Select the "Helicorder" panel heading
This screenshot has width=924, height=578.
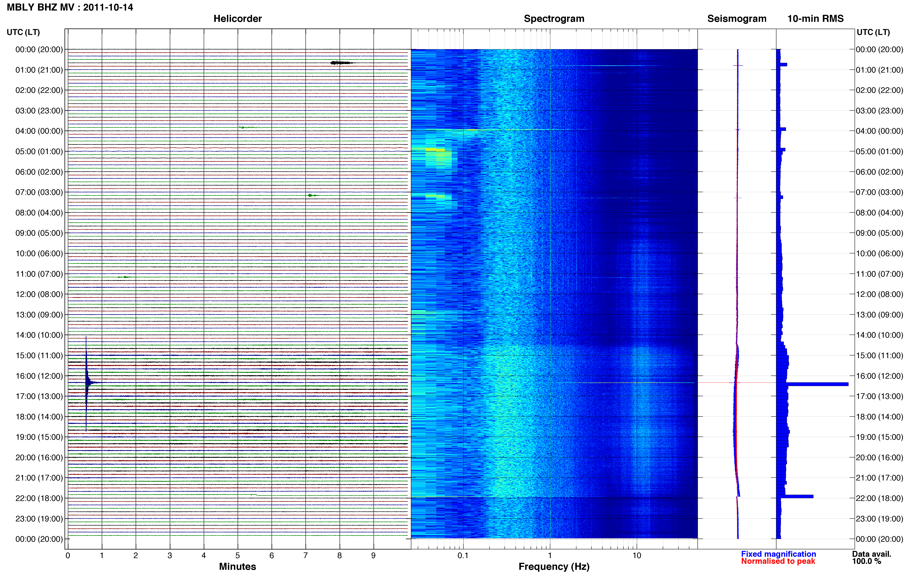click(237, 19)
